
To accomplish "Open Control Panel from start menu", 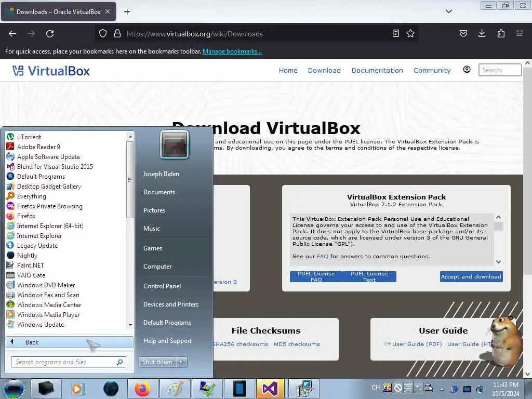I will point(162,286).
